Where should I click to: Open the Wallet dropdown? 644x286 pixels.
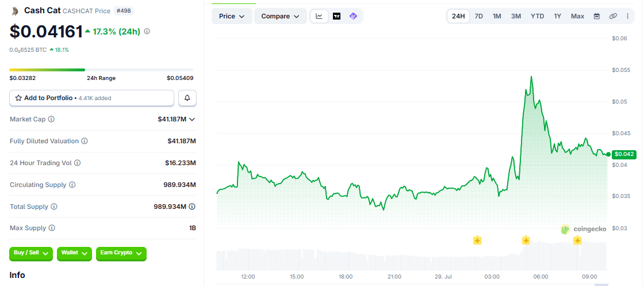74,254
